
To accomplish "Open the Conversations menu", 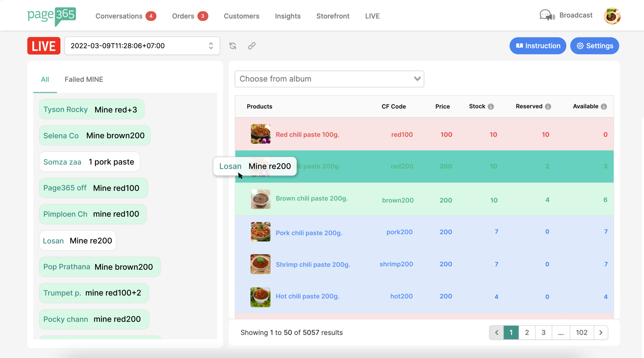I will tap(119, 16).
